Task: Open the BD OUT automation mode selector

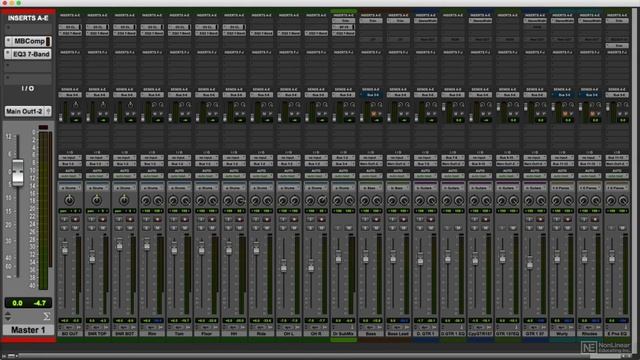Action: tap(70, 176)
